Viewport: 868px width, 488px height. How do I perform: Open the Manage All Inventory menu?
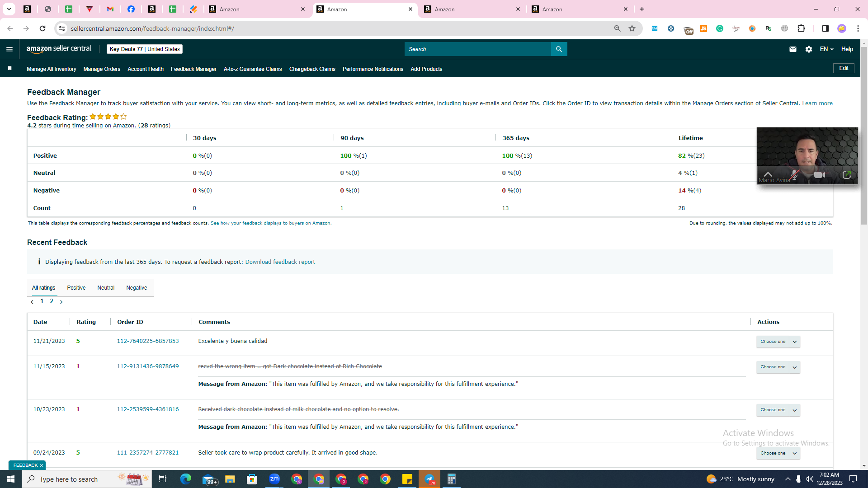click(52, 69)
